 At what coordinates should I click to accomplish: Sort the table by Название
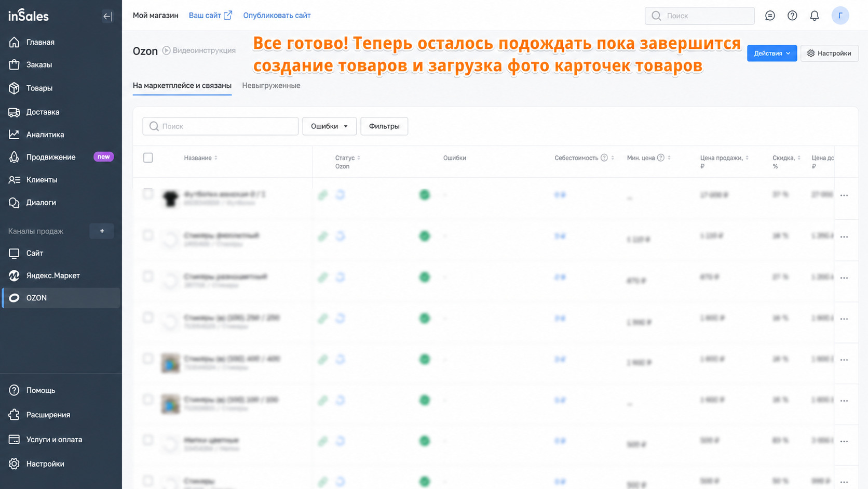[x=201, y=158]
